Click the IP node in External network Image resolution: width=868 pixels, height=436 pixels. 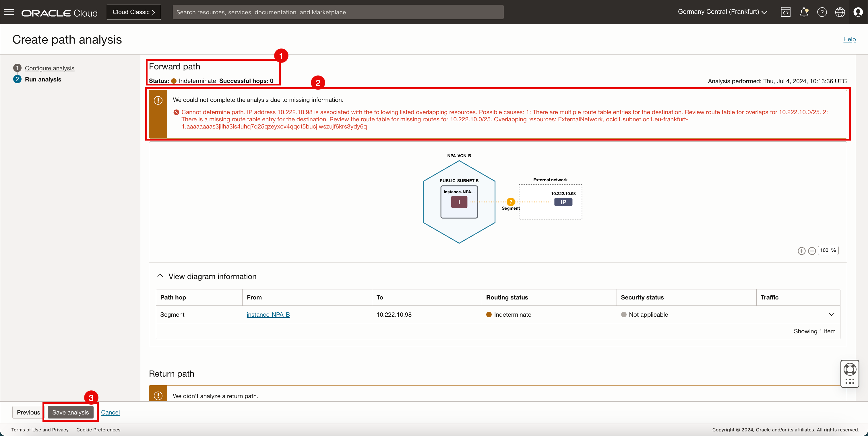tap(563, 202)
